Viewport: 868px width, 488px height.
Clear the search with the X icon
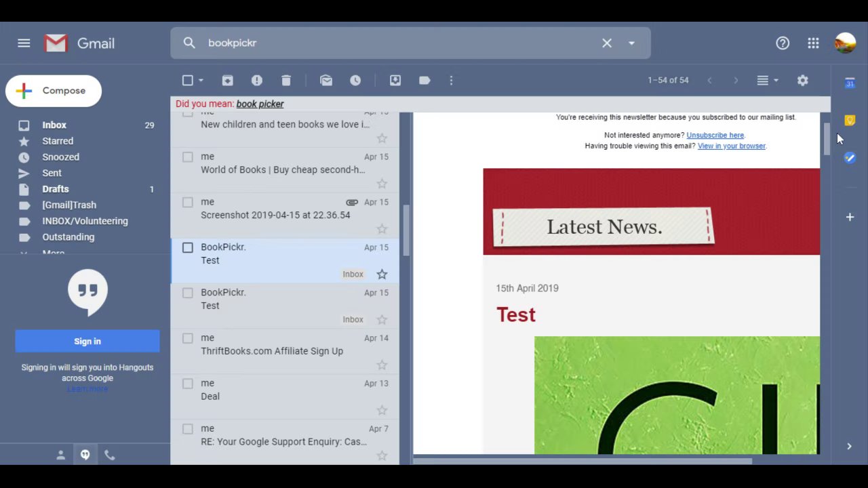[x=607, y=43]
